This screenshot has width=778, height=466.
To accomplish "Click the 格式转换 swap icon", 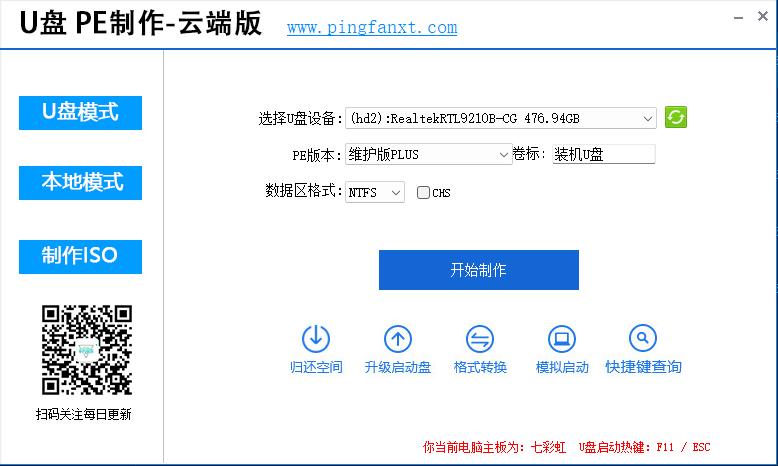I will point(480,338).
